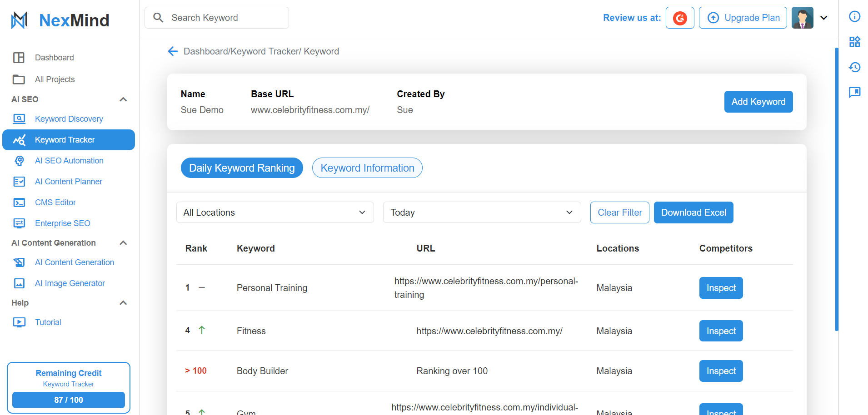This screenshot has width=868, height=415.
Task: Click the page vertical scrollbar
Action: pyautogui.click(x=837, y=189)
